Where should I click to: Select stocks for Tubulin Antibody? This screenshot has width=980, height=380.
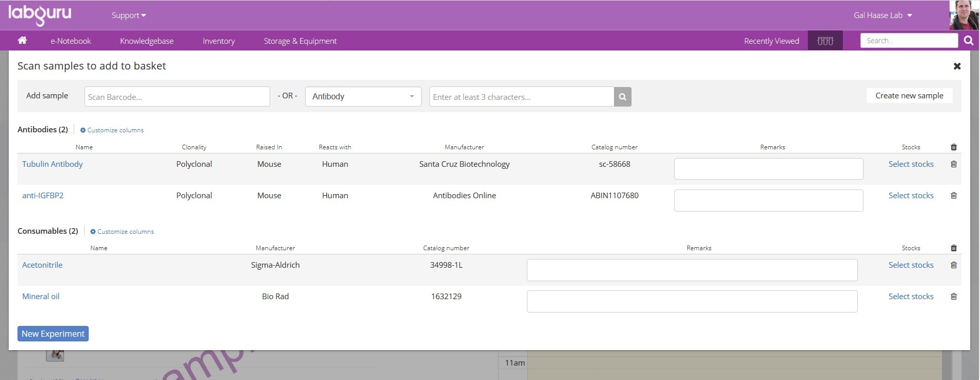click(x=910, y=164)
